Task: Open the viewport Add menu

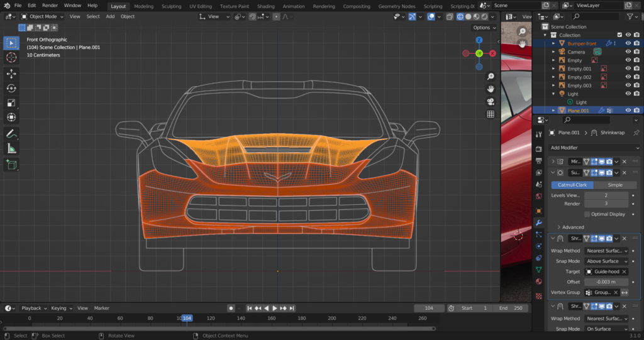Action: click(110, 16)
